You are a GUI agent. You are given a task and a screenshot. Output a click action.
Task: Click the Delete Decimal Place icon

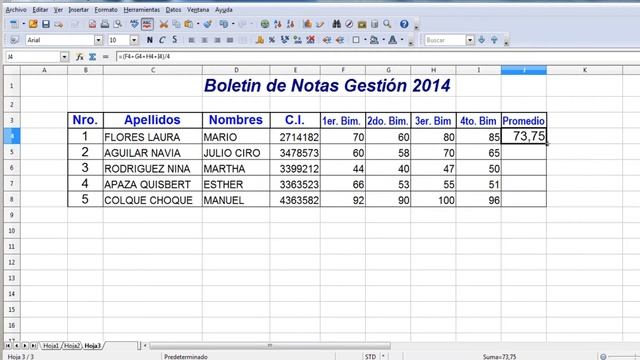(311, 40)
